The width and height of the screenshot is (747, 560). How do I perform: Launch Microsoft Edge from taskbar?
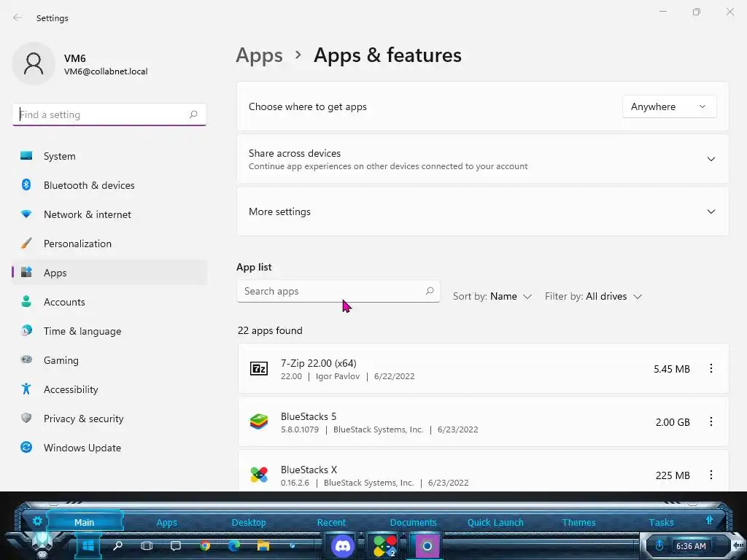(x=234, y=545)
